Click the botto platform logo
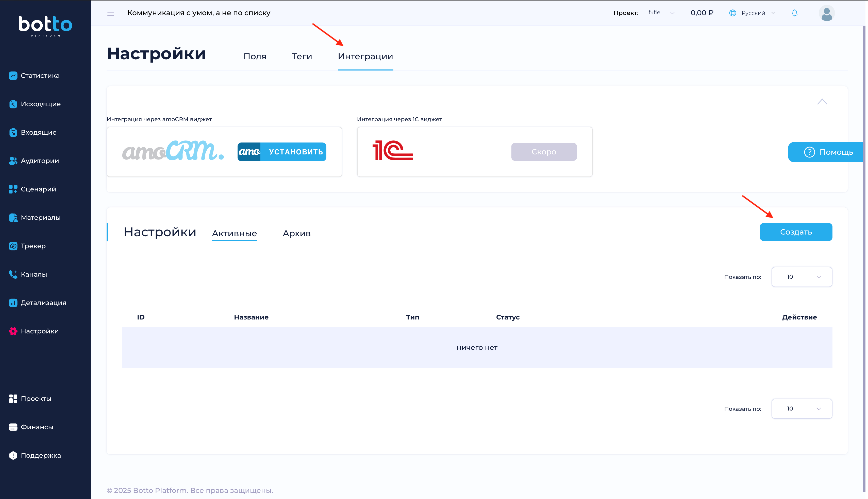 (45, 25)
